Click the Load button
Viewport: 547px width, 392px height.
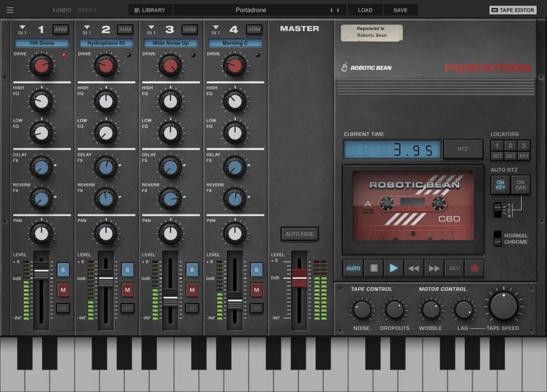pyautogui.click(x=365, y=10)
